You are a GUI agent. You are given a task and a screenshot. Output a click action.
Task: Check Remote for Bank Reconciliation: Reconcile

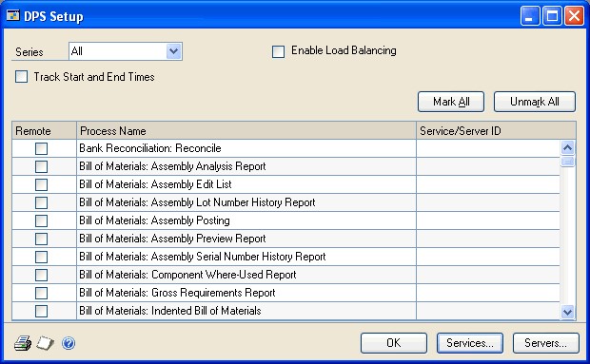click(x=41, y=148)
